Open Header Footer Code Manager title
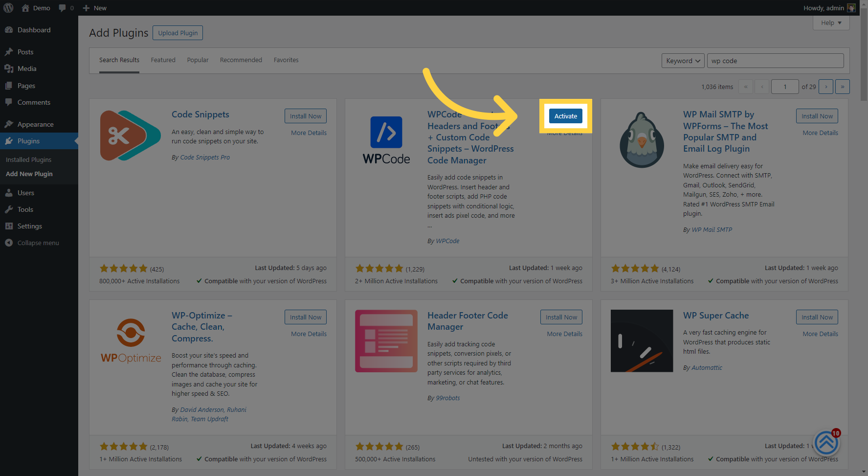The height and width of the screenshot is (476, 868). 467,321
